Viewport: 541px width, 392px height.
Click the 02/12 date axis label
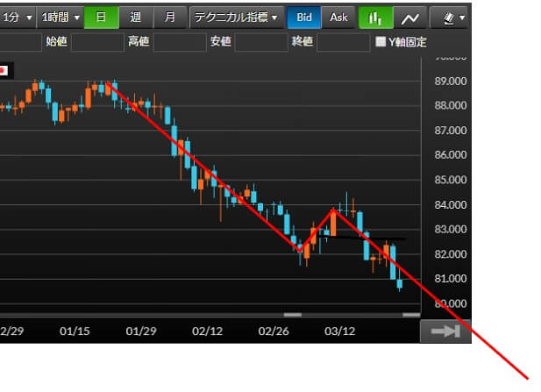(x=207, y=331)
